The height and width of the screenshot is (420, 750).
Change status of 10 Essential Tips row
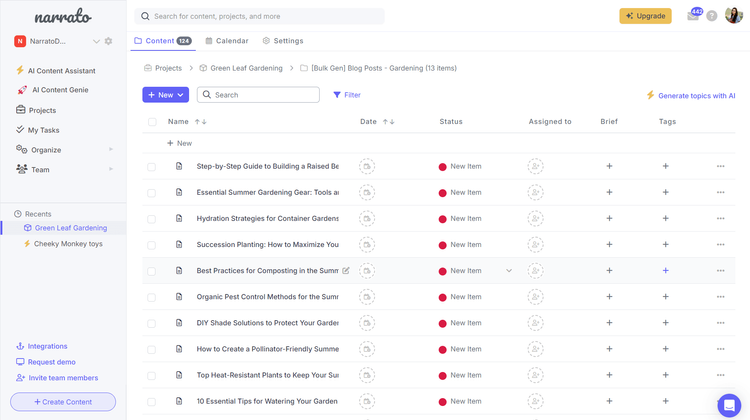click(x=460, y=401)
